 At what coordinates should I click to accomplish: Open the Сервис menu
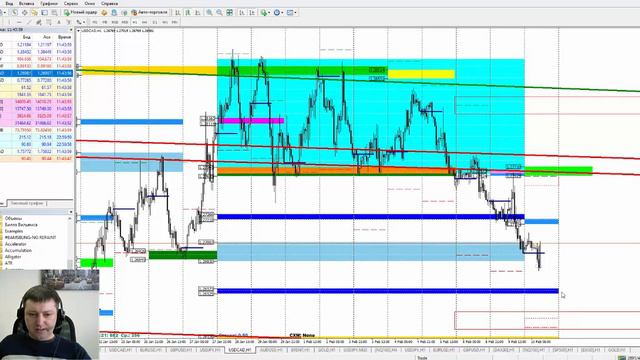point(71,4)
